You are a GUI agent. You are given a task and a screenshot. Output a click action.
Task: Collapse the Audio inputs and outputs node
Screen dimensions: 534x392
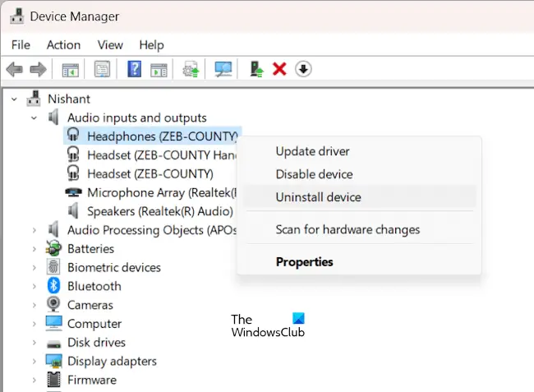click(34, 118)
